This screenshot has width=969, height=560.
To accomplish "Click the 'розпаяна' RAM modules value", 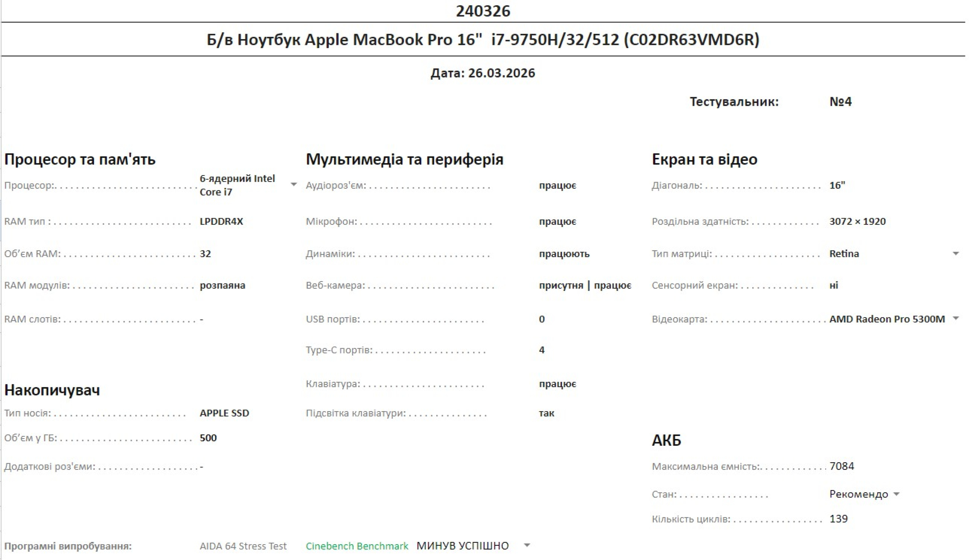I will [x=223, y=286].
